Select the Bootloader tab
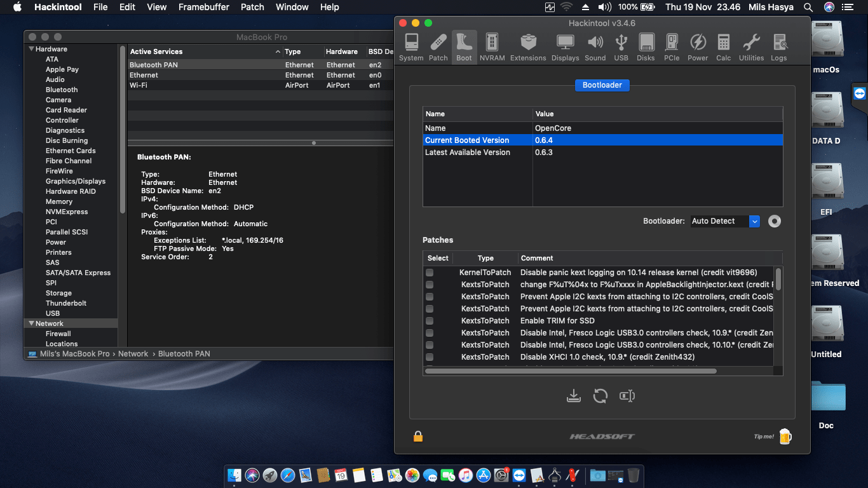The height and width of the screenshot is (488, 868). click(602, 85)
